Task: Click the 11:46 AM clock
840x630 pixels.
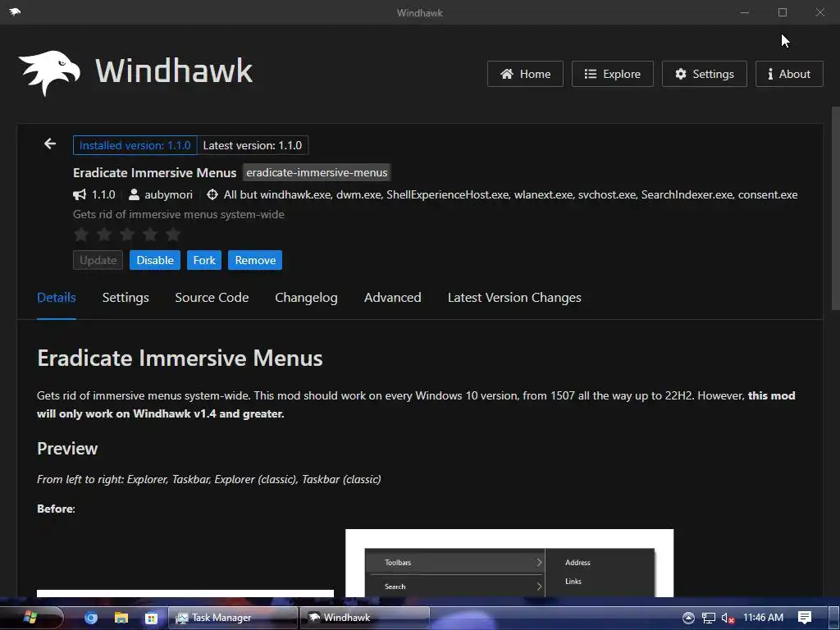Action: (x=763, y=618)
